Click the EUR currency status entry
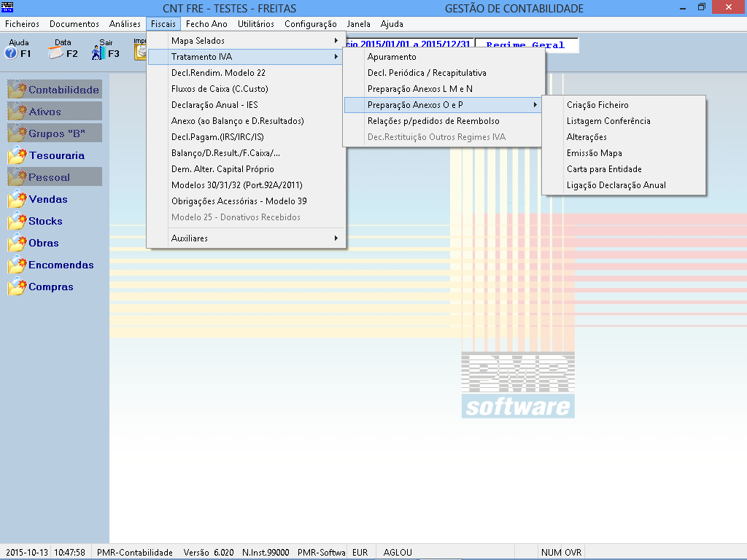Image resolution: width=747 pixels, height=560 pixels. [x=360, y=553]
